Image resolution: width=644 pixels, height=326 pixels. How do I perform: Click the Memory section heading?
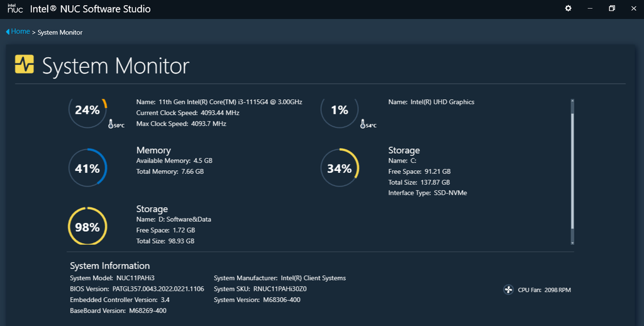pos(153,151)
